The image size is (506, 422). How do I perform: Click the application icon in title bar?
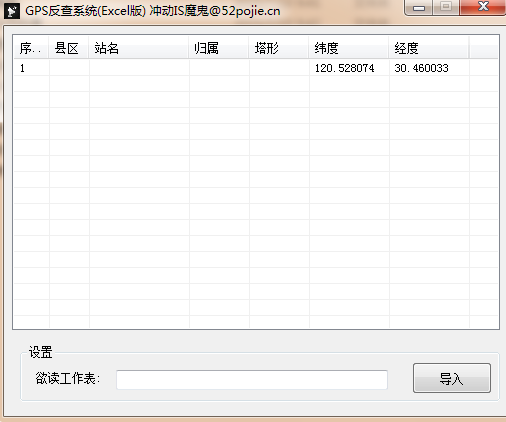coord(12,11)
